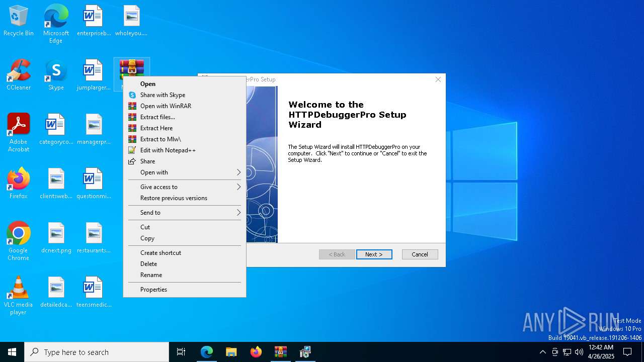This screenshot has width=644, height=362.
Task: Open the Recycle Bin desktop icon
Action: (x=19, y=21)
